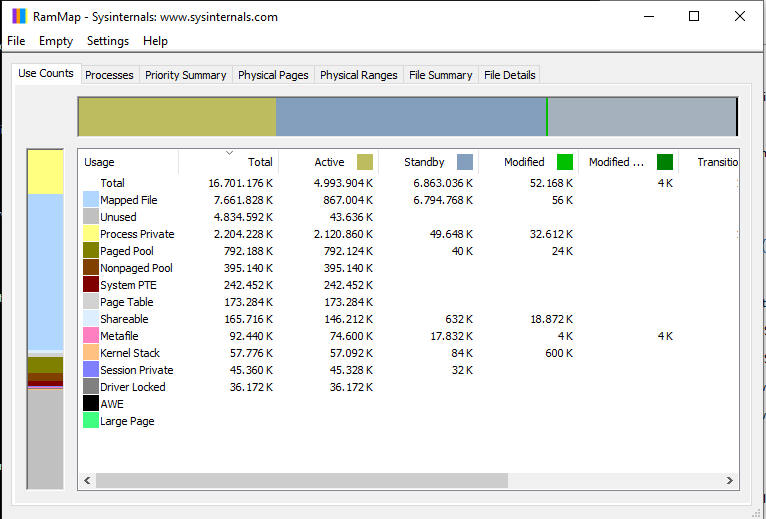Click the Active column header

(329, 162)
